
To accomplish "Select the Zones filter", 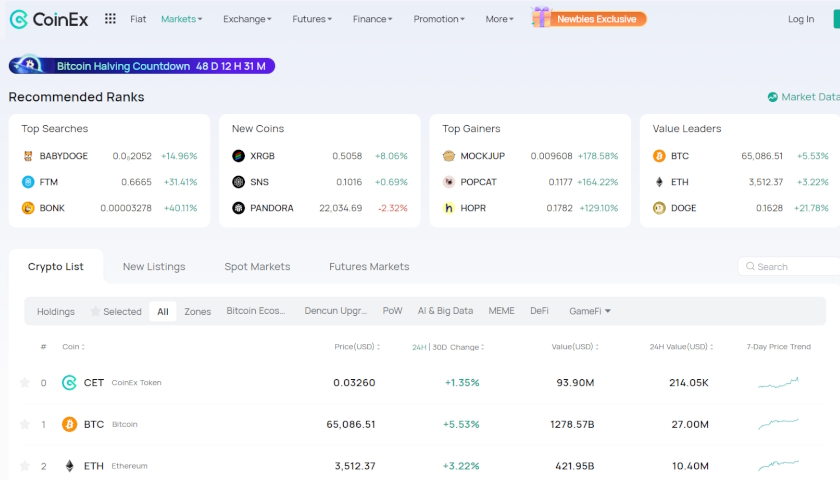I will click(198, 311).
